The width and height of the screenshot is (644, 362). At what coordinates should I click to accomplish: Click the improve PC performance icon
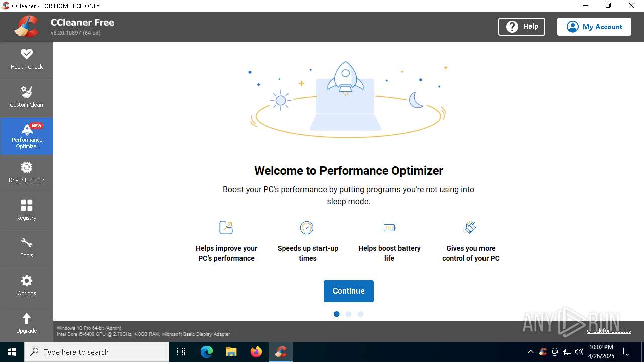tap(226, 228)
